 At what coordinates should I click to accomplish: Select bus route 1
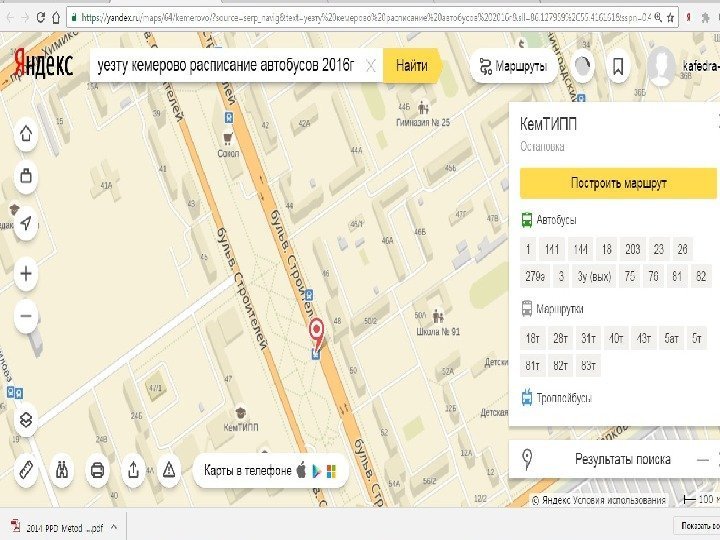point(528,249)
